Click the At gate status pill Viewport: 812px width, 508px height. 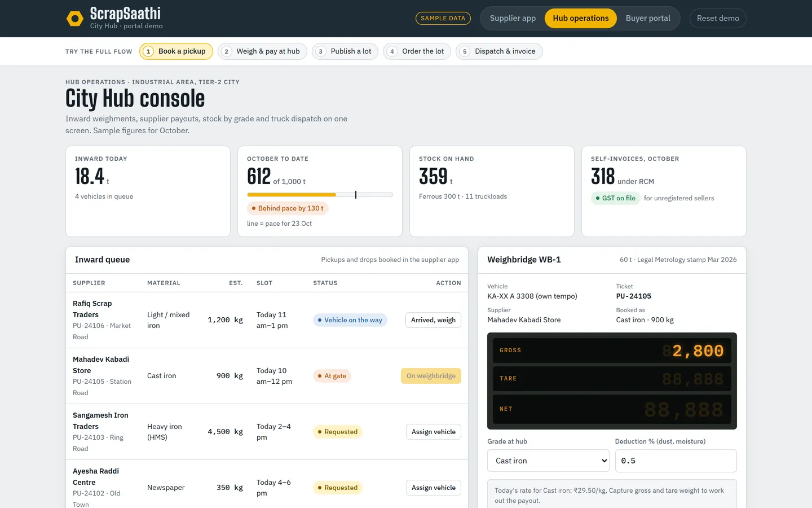[332, 376]
